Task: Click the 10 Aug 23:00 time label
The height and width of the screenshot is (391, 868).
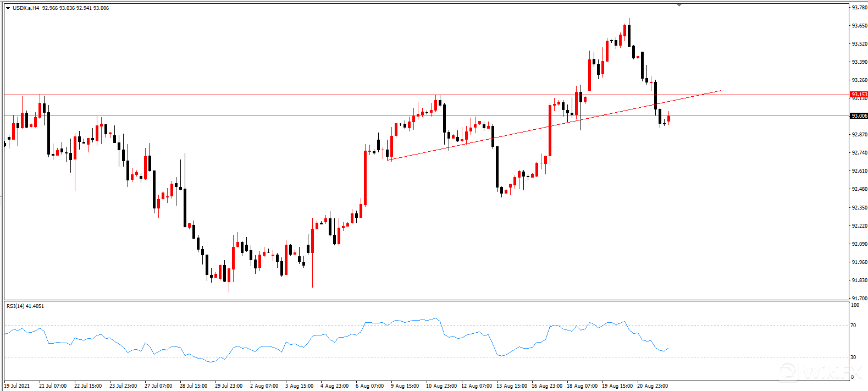Action: (441, 386)
